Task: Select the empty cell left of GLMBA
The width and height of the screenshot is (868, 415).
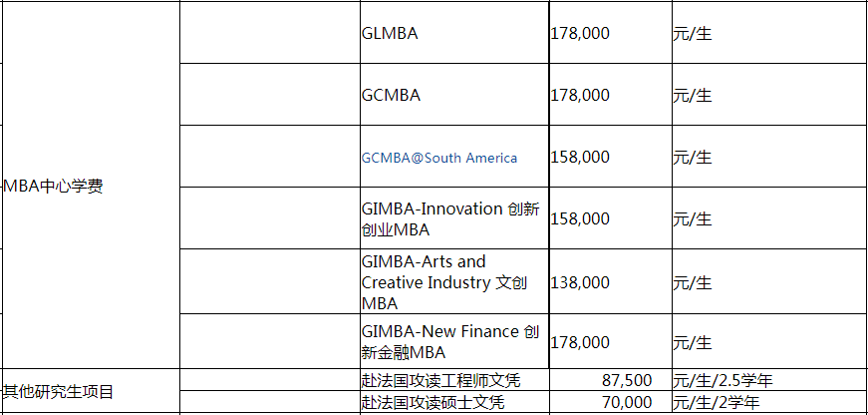Action: point(270,33)
